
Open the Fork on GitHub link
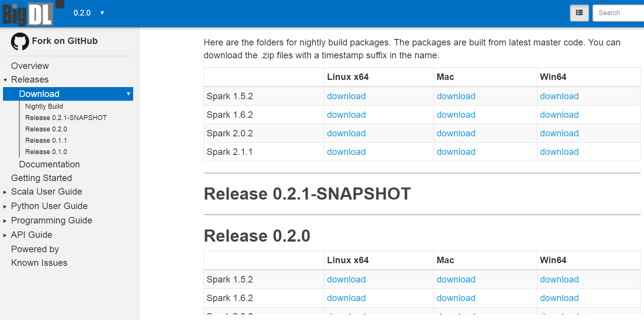coord(65,41)
